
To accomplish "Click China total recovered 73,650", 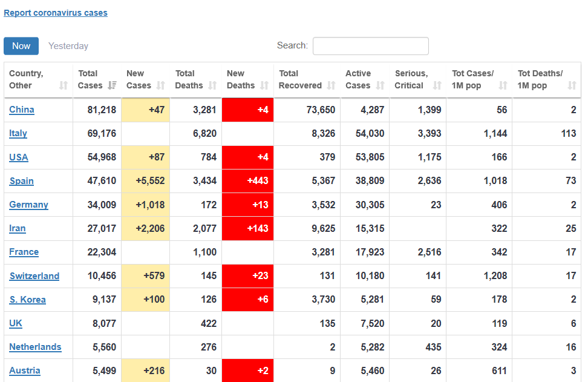I will (x=321, y=110).
